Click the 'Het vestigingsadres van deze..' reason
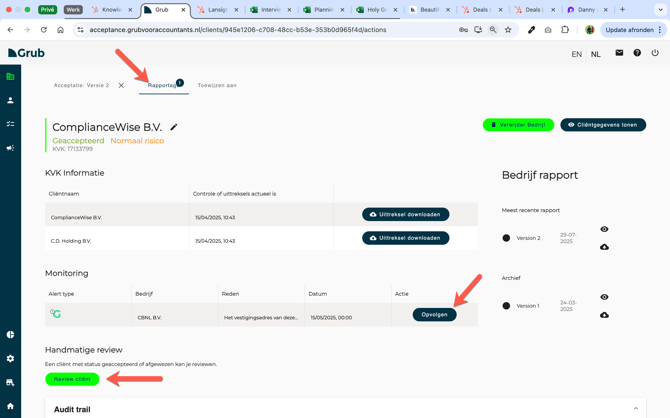The height and width of the screenshot is (418, 670). coord(261,318)
